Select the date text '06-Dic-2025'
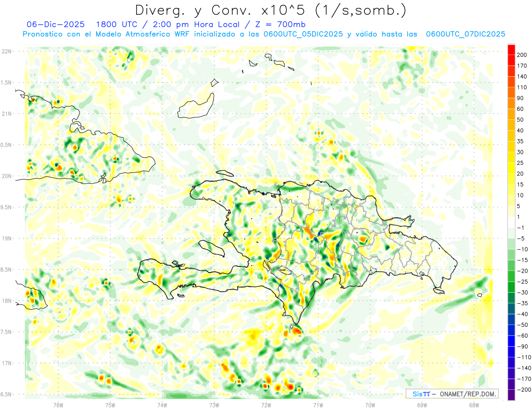 (57, 24)
